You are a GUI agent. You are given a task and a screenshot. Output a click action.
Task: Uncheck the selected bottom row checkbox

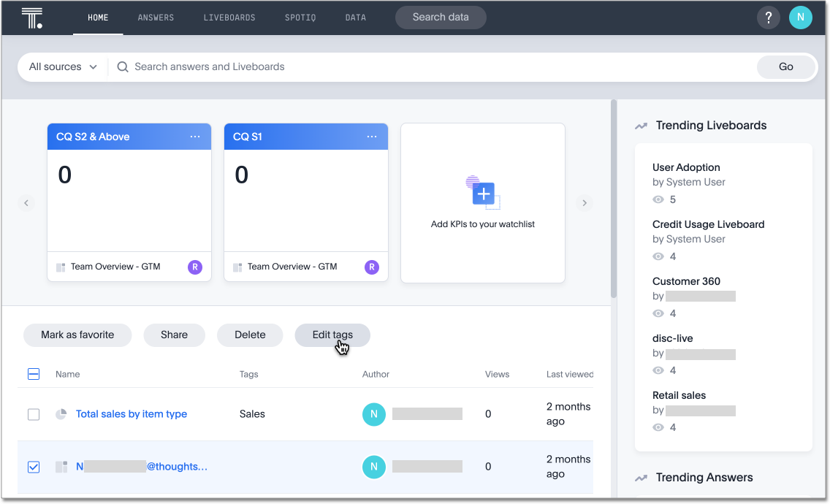[34, 466]
